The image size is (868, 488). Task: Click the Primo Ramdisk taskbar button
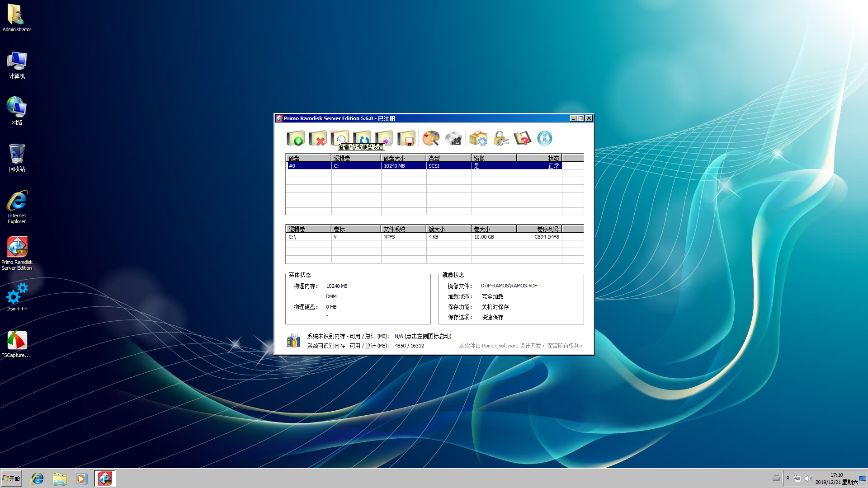coord(105,479)
